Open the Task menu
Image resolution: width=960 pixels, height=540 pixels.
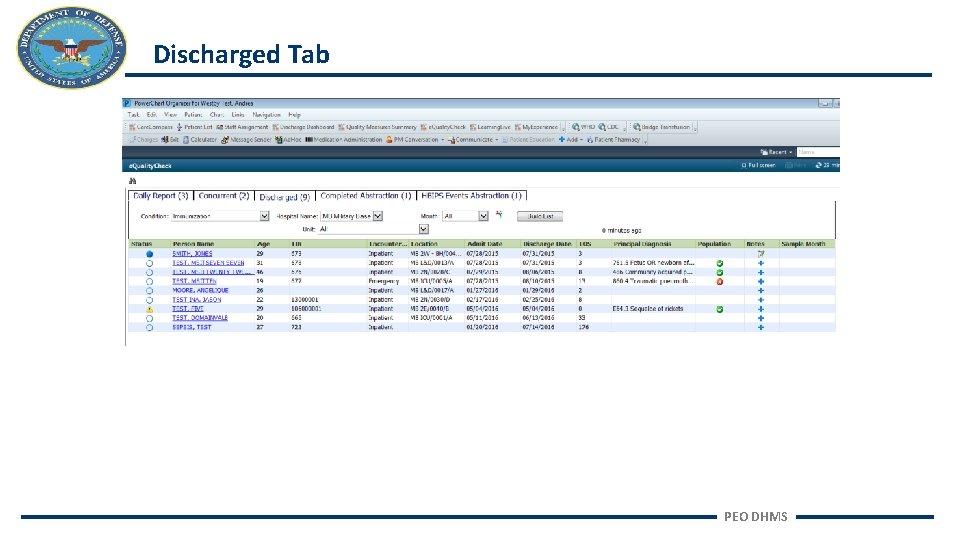(x=133, y=114)
